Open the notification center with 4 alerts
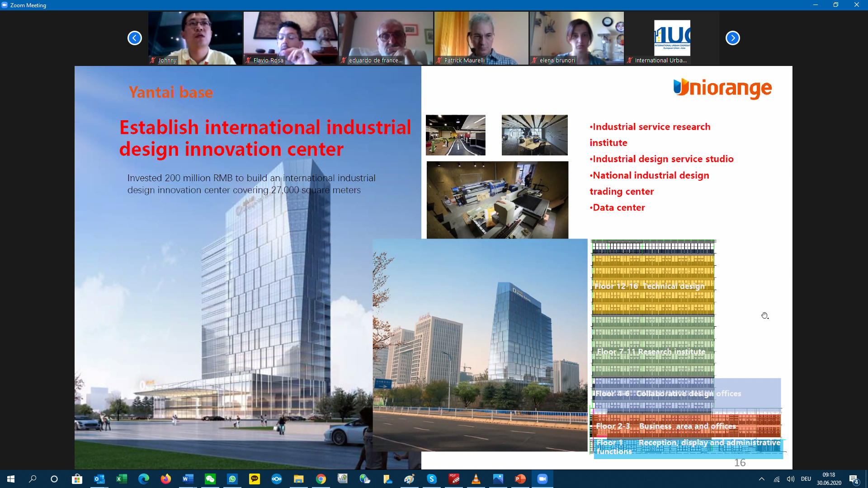Image resolution: width=868 pixels, height=488 pixels. tap(854, 479)
